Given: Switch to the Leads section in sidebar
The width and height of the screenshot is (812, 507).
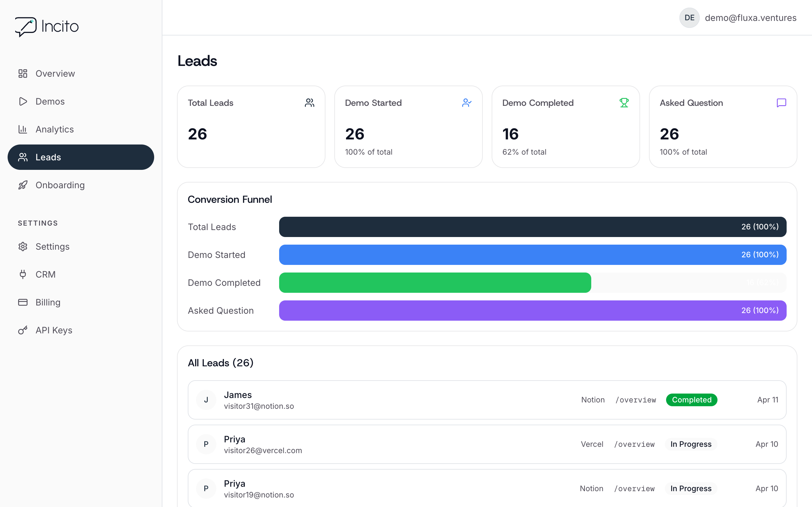Looking at the screenshot, I should [x=48, y=157].
